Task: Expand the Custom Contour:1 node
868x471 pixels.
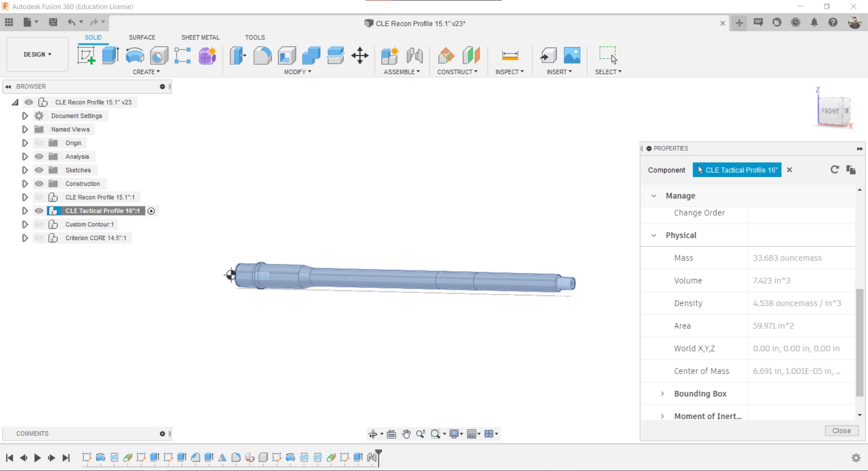Action: click(x=25, y=224)
